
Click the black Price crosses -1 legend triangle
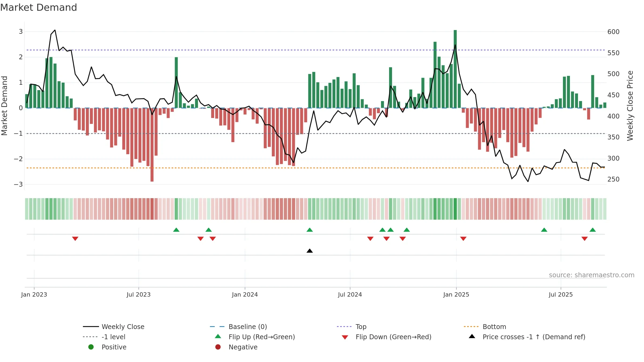tap(472, 336)
